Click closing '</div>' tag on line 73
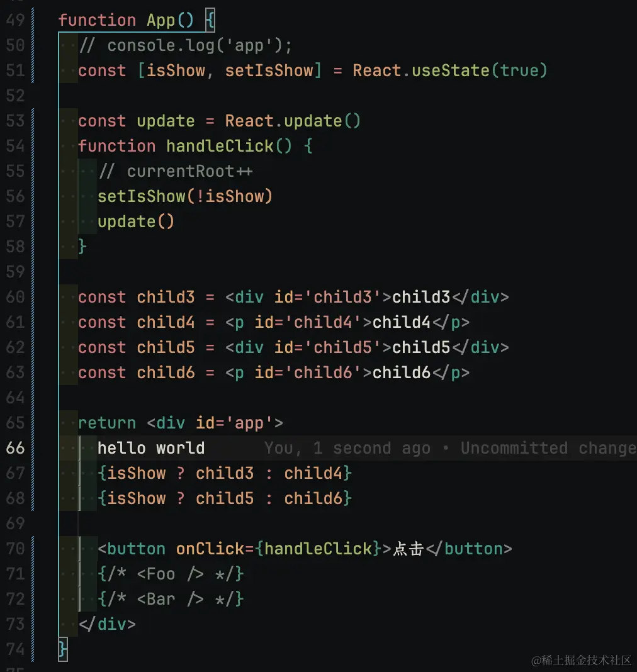The width and height of the screenshot is (637, 672). (x=107, y=624)
